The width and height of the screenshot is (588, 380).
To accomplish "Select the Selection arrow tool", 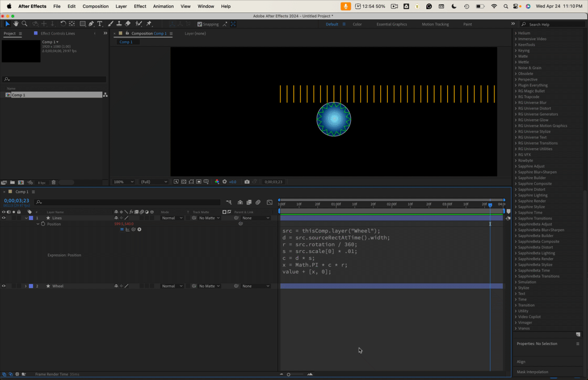I will pyautogui.click(x=7, y=24).
